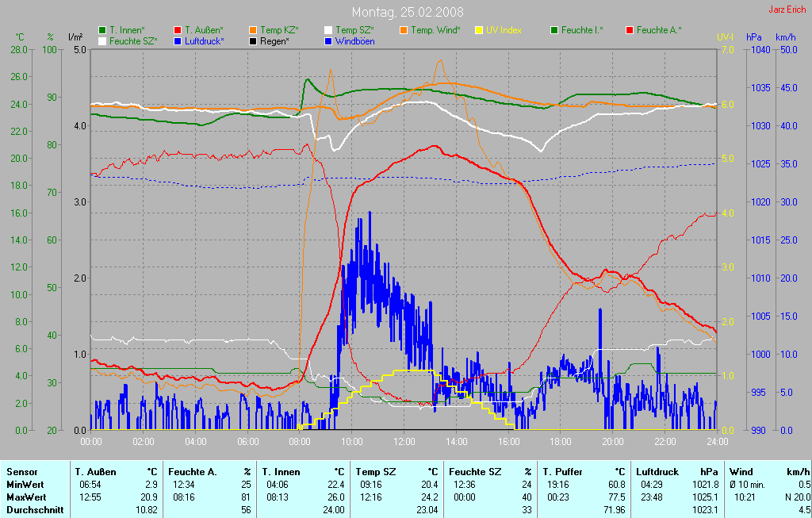
Task: Click the yellow UV Index legend swatch
Action: (479, 30)
